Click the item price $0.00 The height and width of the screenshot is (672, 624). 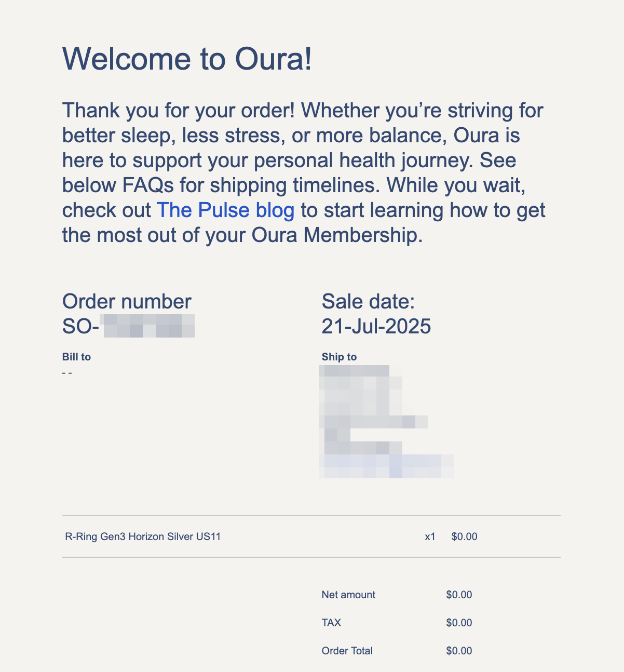pos(465,536)
